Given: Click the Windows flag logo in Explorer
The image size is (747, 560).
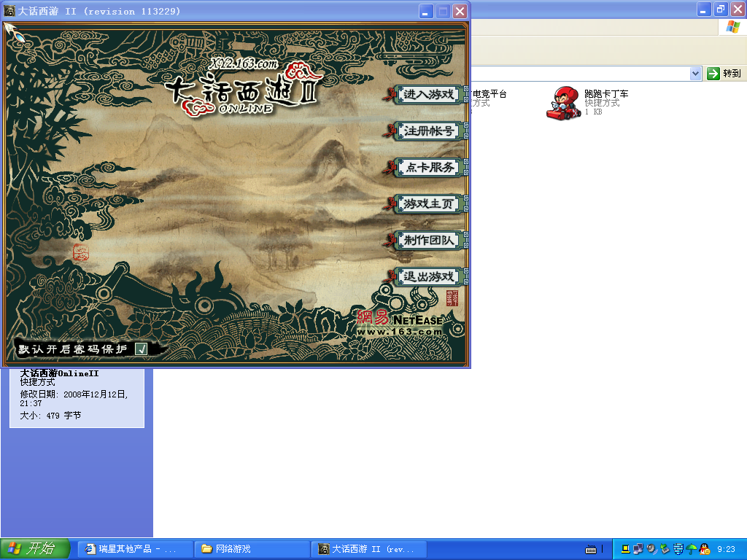Looking at the screenshot, I should pos(732,27).
